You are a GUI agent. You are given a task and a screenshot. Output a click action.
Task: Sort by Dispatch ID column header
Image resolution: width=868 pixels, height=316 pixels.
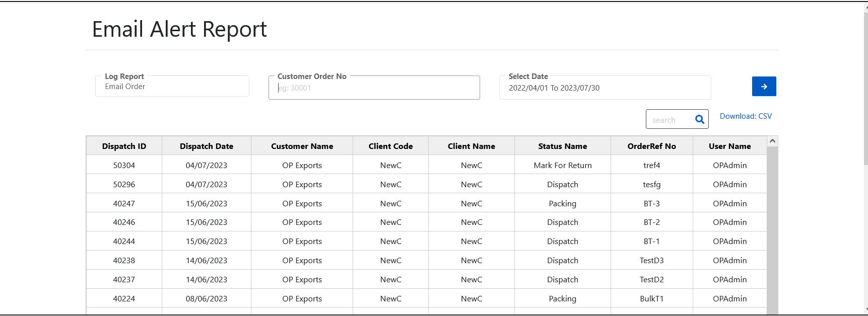(x=124, y=146)
